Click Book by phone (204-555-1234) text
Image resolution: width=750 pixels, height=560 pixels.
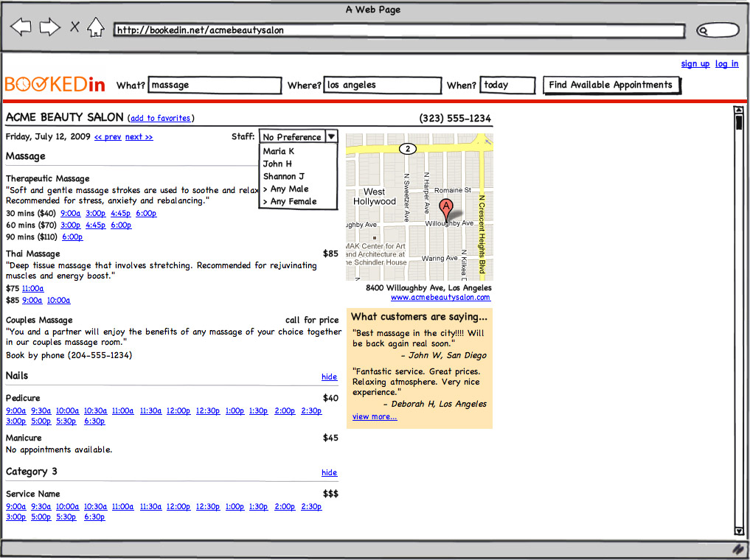tap(69, 355)
